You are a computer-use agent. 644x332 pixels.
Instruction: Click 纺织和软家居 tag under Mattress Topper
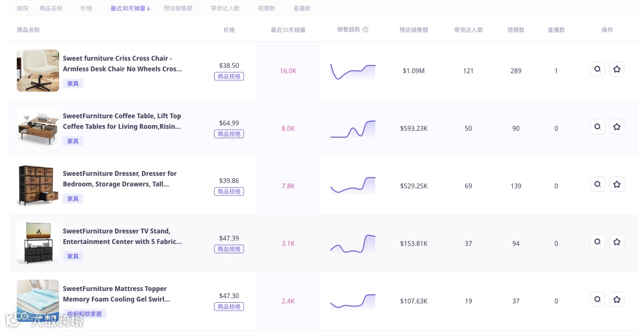pos(85,314)
